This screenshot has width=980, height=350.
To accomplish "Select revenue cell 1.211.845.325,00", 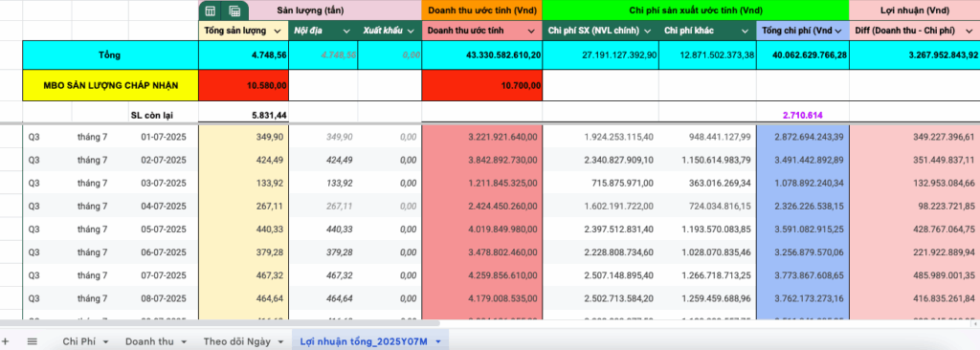I will point(482,183).
